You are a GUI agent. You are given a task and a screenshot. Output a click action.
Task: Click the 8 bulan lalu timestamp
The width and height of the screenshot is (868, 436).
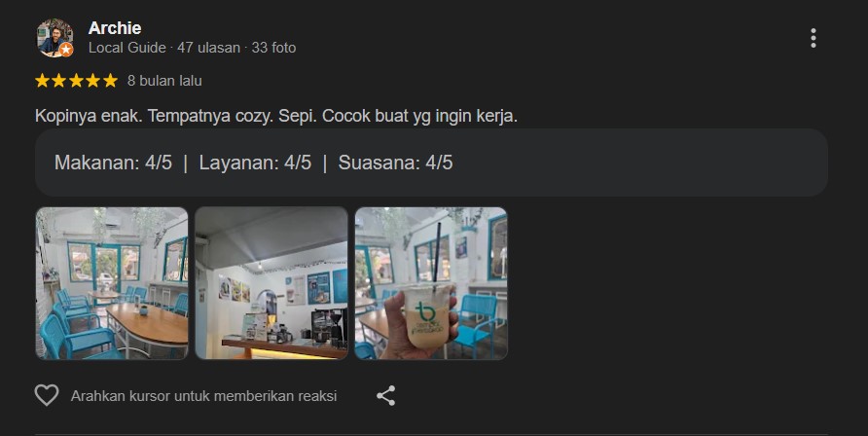click(x=164, y=81)
